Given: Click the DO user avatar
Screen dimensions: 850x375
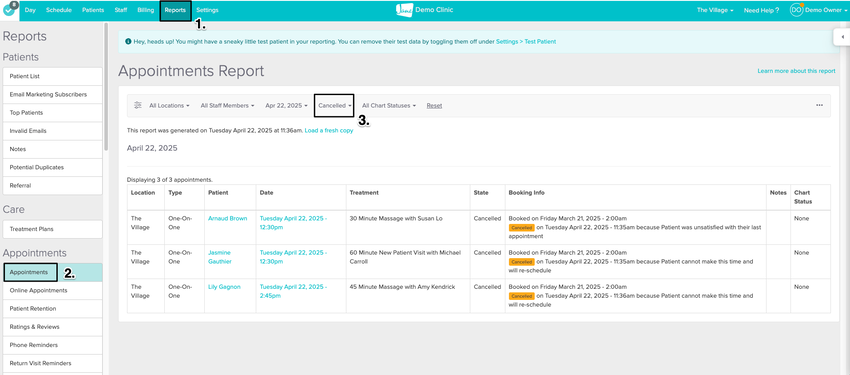Looking at the screenshot, I should [796, 10].
